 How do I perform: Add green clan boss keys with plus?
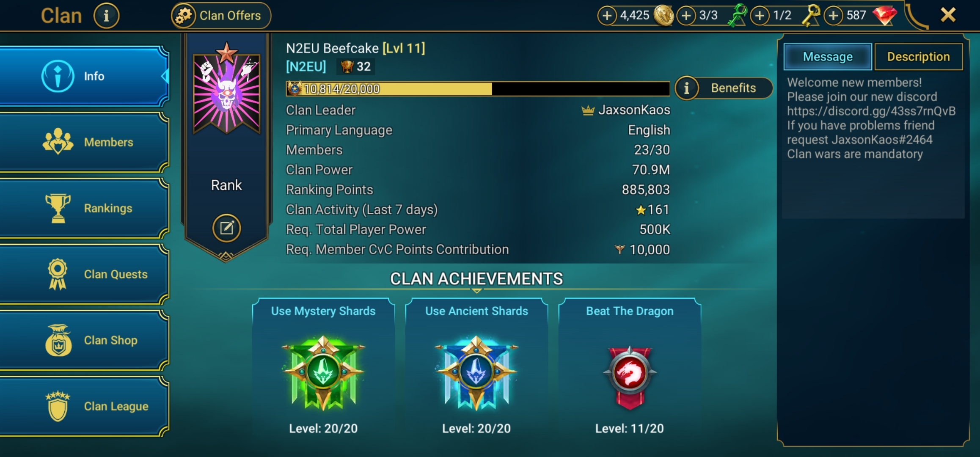[686, 16]
